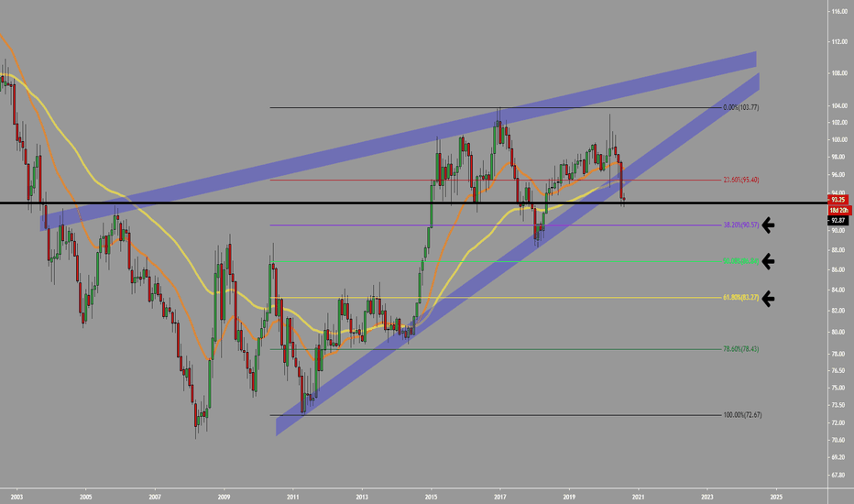Image resolution: width=854 pixels, height=504 pixels.
Task: Select the lower blue rising trendline band
Action: 518,255
